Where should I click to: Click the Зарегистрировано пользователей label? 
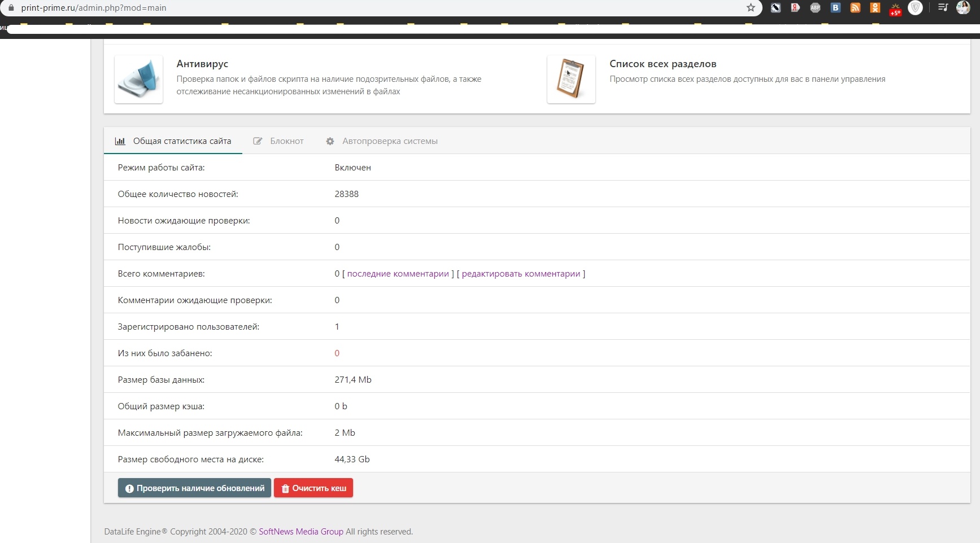[189, 327]
